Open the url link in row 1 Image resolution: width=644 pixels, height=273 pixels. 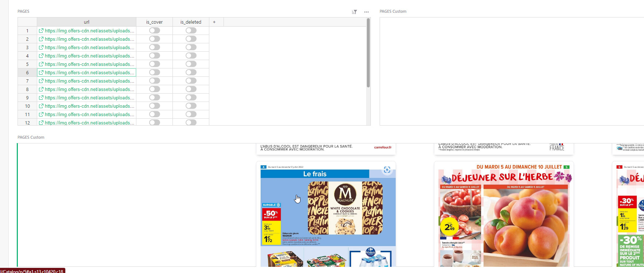pyautogui.click(x=89, y=31)
